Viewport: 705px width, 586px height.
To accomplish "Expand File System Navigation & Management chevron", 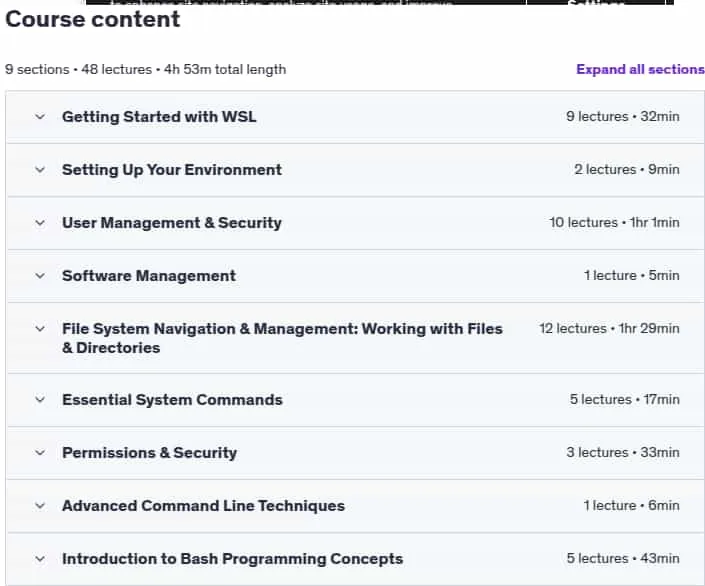I will point(40,329).
